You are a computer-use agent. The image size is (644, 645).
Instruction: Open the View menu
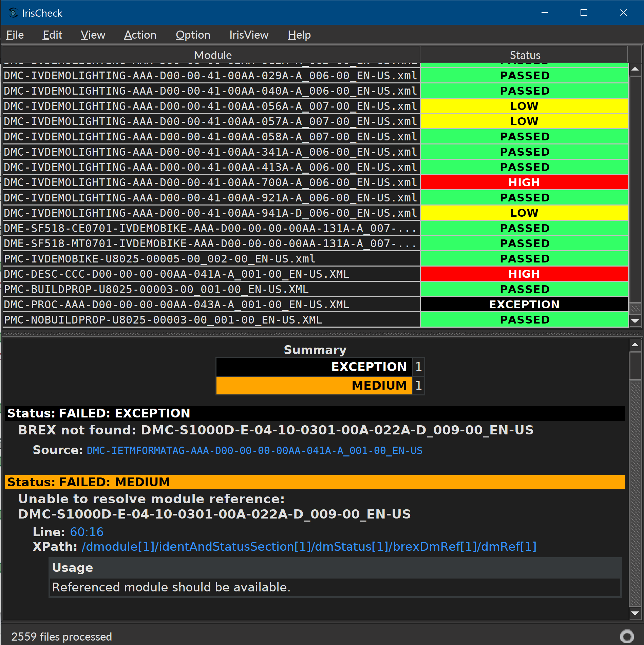(93, 35)
